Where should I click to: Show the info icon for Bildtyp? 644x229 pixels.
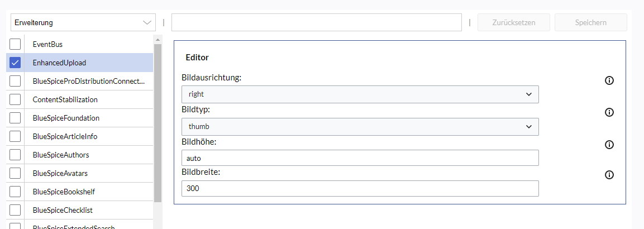(x=609, y=112)
